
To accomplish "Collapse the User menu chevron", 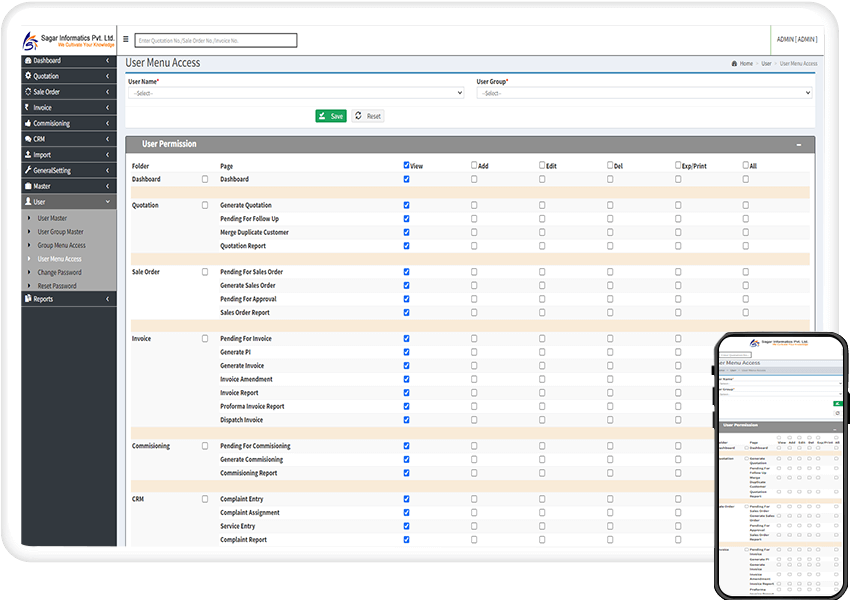I will pyautogui.click(x=107, y=202).
